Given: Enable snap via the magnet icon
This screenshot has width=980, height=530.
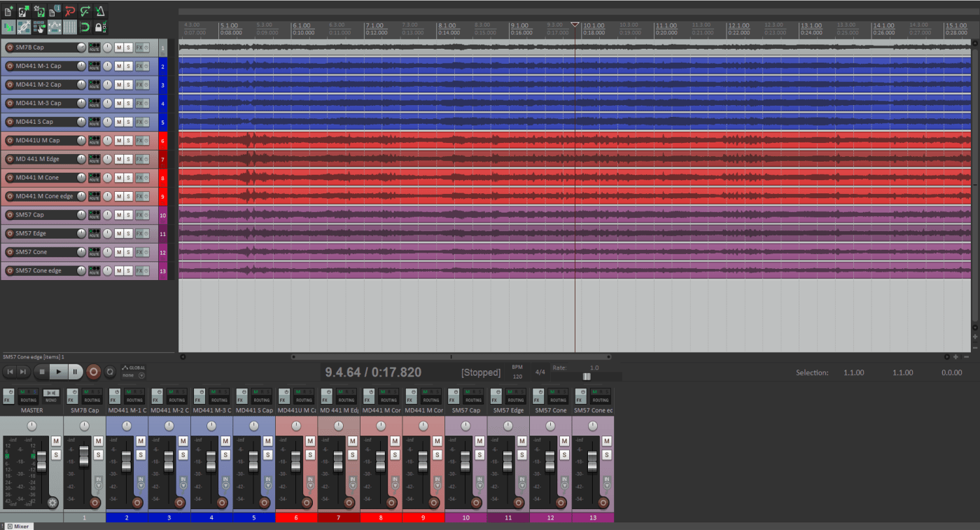Looking at the screenshot, I should (x=85, y=27).
